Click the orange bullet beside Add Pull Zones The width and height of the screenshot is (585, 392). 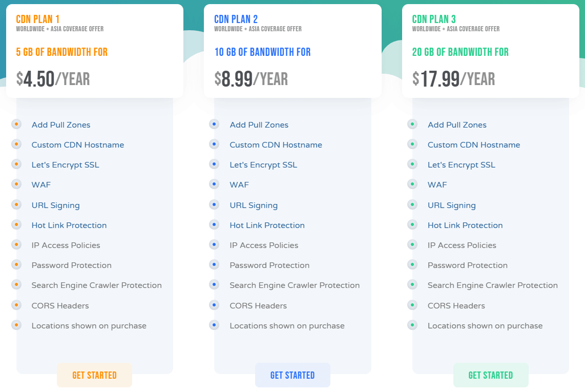pos(16,123)
